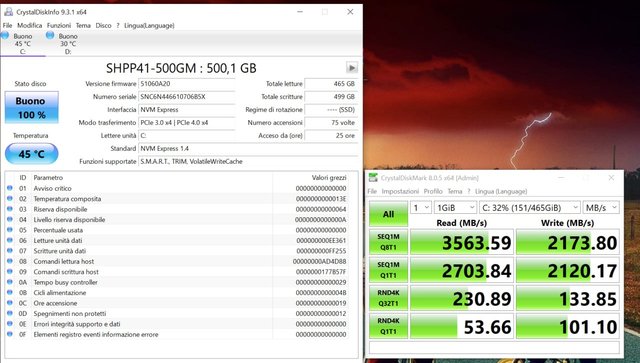
Task: Click the Buono 100 % health status button
Action: tap(31, 107)
